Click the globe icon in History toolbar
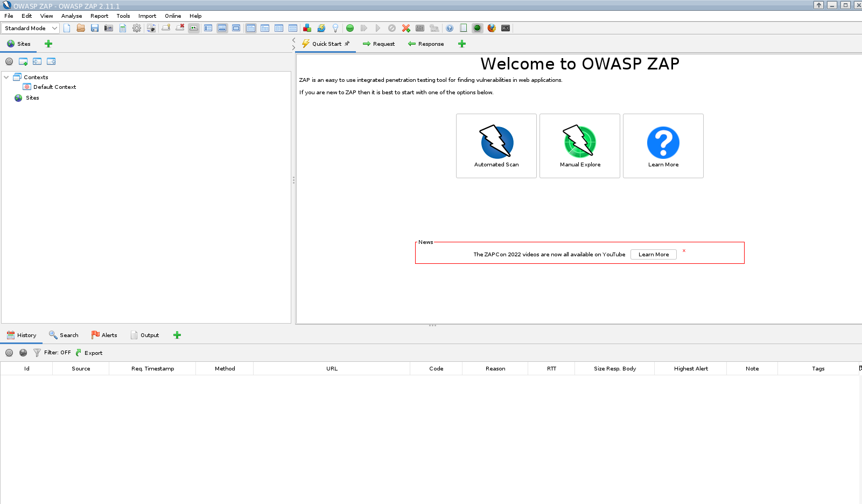This screenshot has width=862, height=504. pyautogui.click(x=23, y=353)
